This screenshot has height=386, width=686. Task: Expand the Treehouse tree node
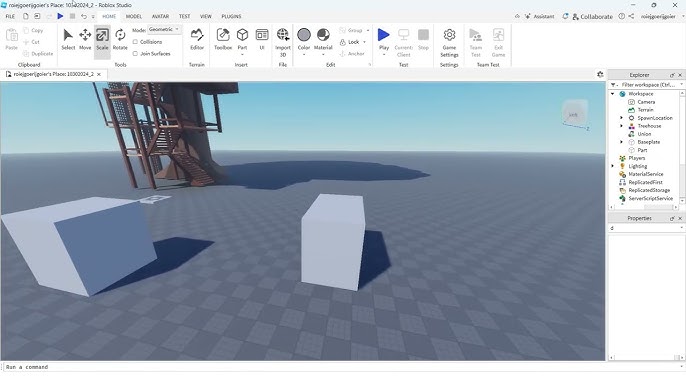tap(621, 126)
